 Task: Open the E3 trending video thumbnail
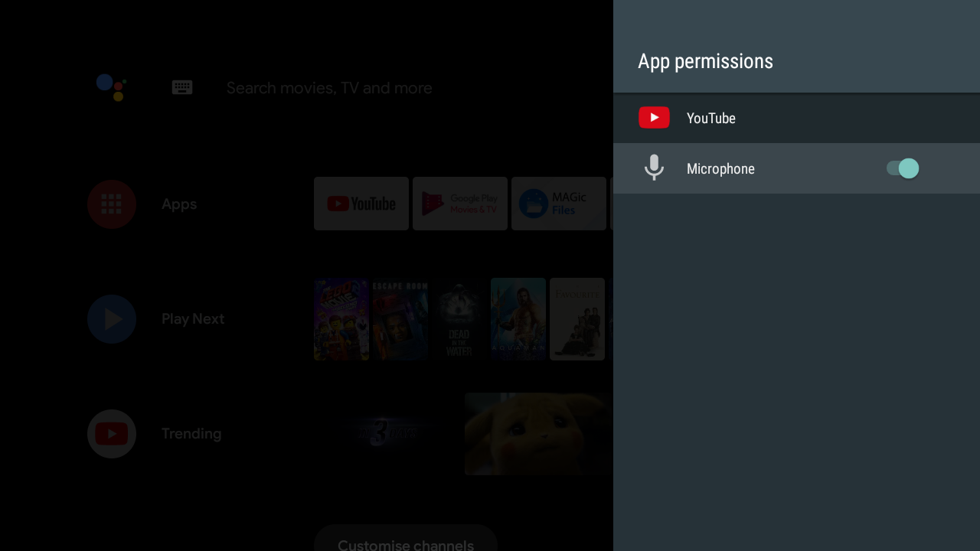[387, 434]
